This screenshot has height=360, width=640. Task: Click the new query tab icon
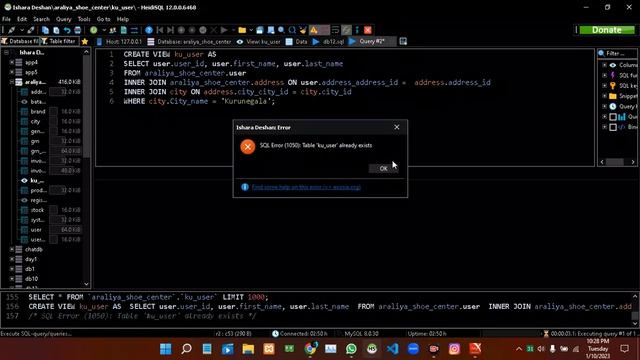[403, 42]
